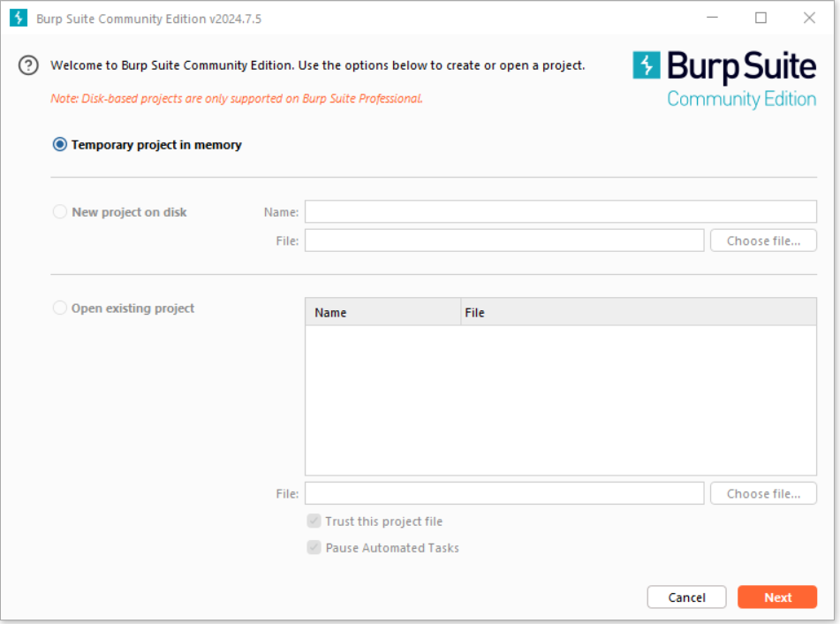Click the Burp Suite Community Edition logo

pos(724,80)
